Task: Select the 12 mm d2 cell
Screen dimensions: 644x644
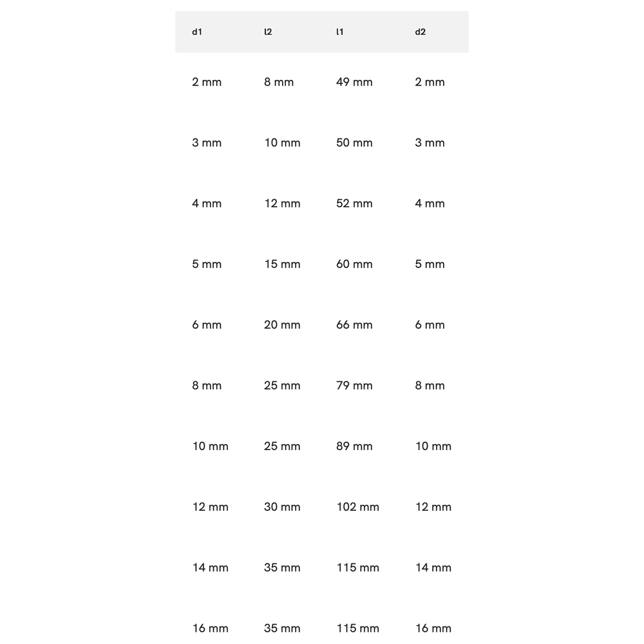Action: pyautogui.click(x=433, y=507)
